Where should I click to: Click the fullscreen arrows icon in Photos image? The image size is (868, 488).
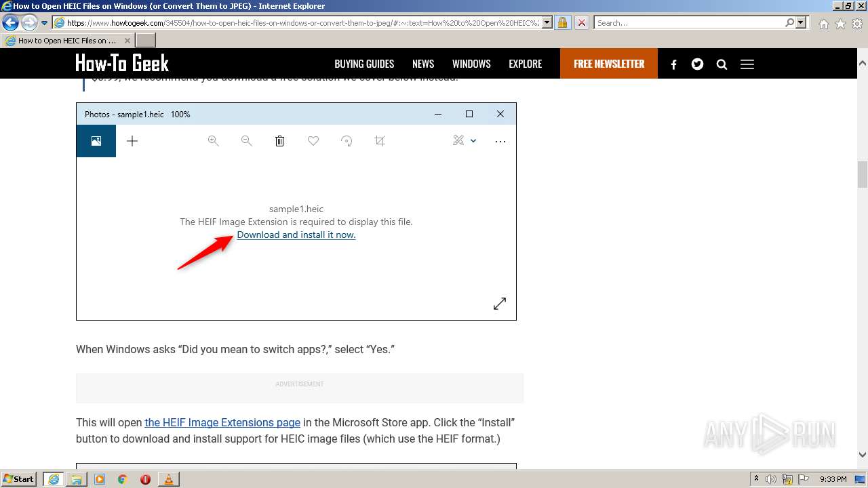pos(500,304)
